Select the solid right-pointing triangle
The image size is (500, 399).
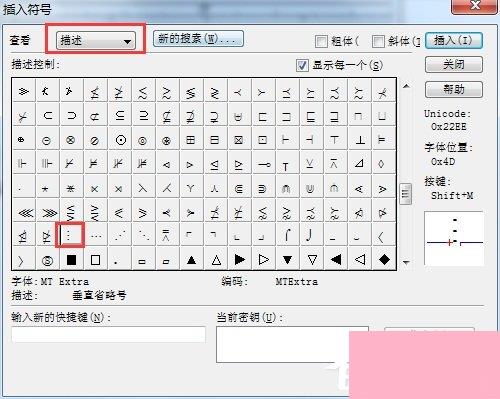[x=240, y=259]
